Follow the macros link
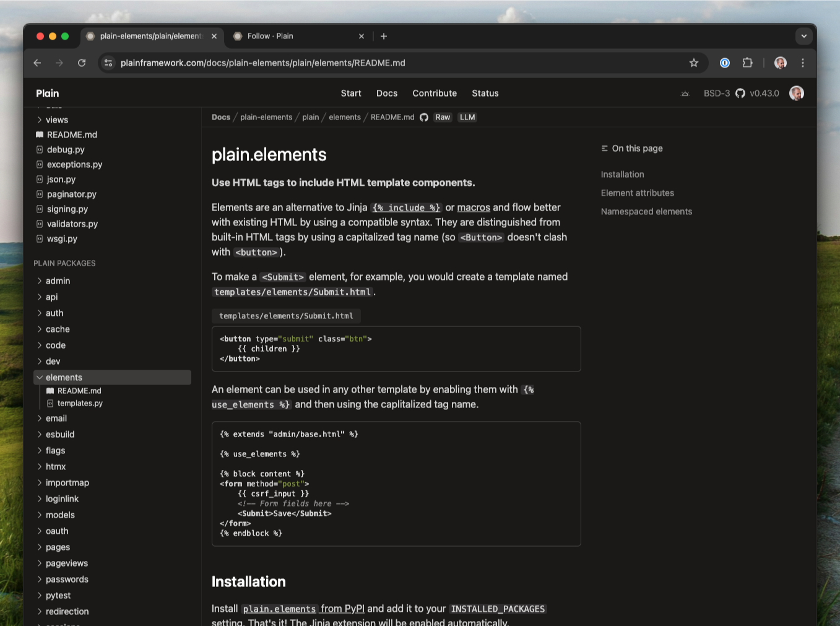This screenshot has height=626, width=840. tap(474, 207)
